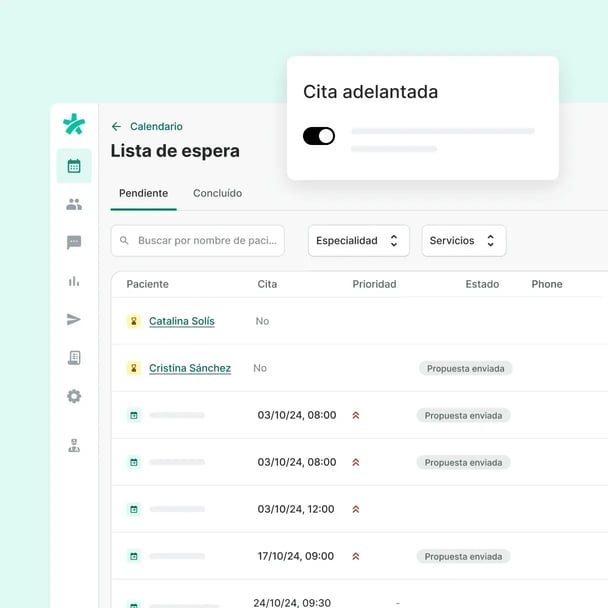Expand the Especialidad dropdown

(359, 241)
